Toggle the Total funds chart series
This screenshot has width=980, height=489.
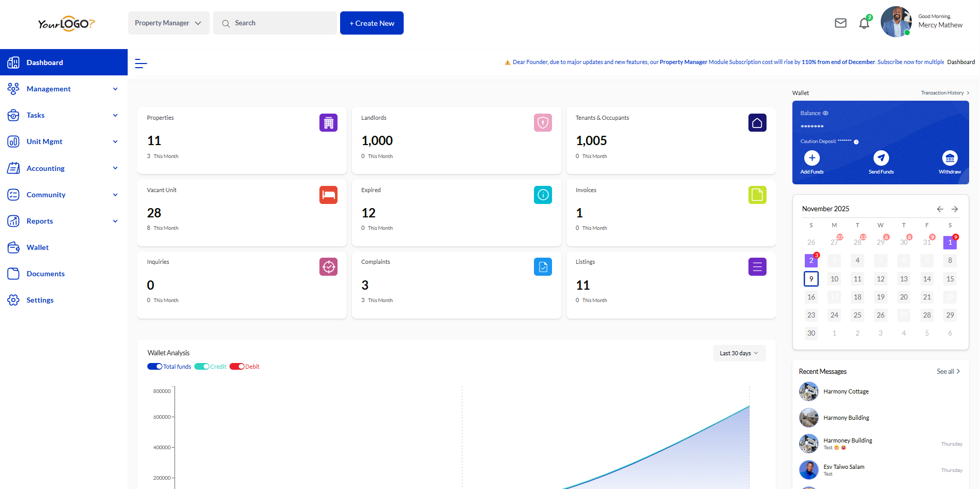pyautogui.click(x=155, y=367)
